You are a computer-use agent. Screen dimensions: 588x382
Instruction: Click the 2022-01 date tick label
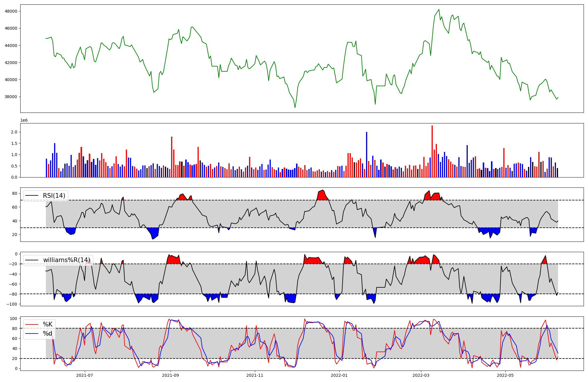coord(339,375)
